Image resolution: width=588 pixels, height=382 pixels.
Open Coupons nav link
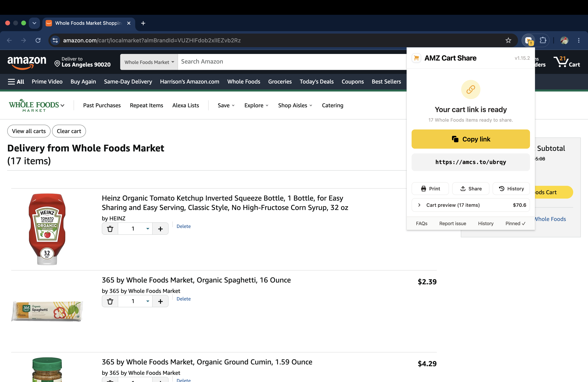click(353, 82)
